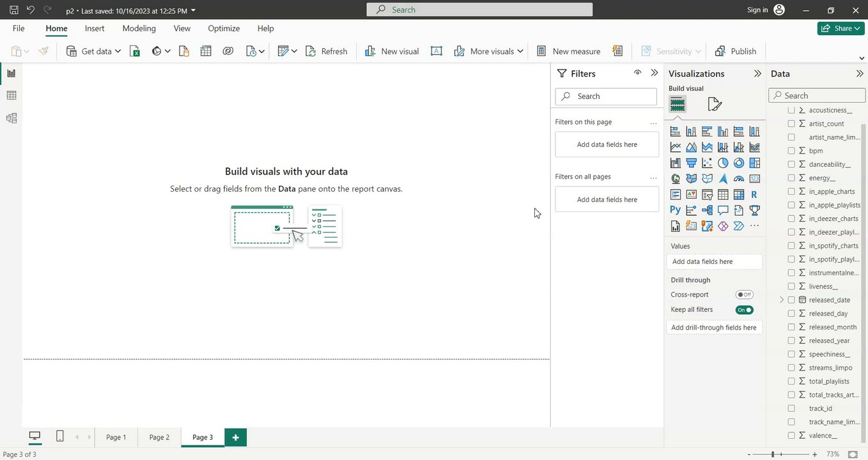The image size is (868, 460).
Task: Add the Decomposition tree visual
Action: coord(707,210)
